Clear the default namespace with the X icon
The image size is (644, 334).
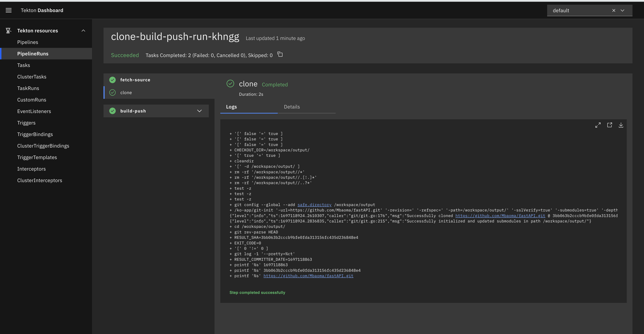(x=614, y=10)
